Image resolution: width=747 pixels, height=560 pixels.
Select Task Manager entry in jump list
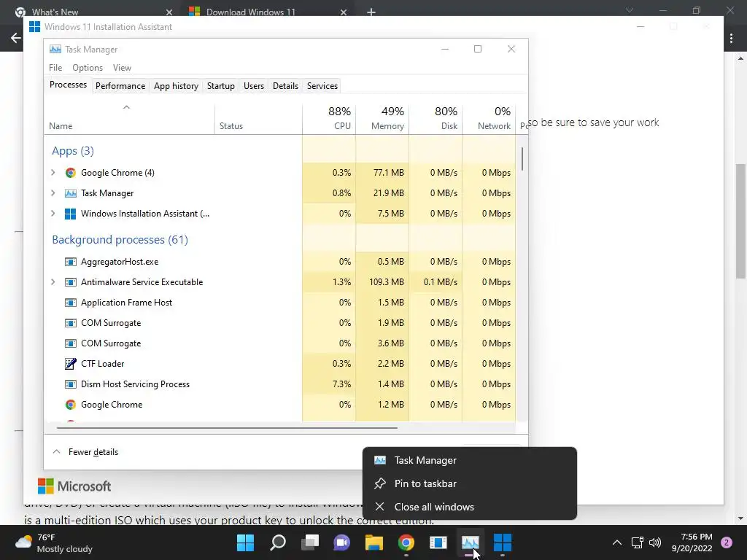470,461
